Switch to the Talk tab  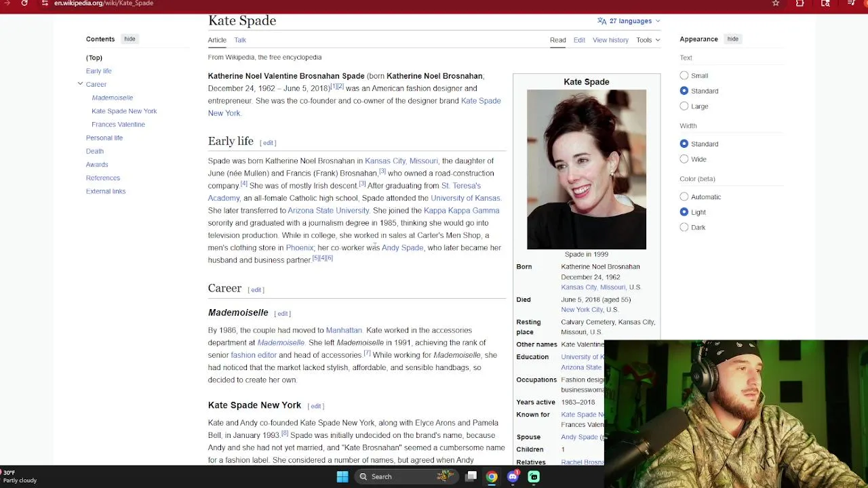[x=240, y=40]
